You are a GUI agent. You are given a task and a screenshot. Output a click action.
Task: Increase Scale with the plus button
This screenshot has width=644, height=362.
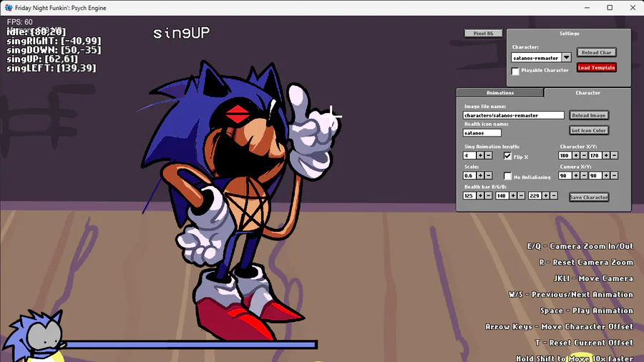click(x=480, y=176)
